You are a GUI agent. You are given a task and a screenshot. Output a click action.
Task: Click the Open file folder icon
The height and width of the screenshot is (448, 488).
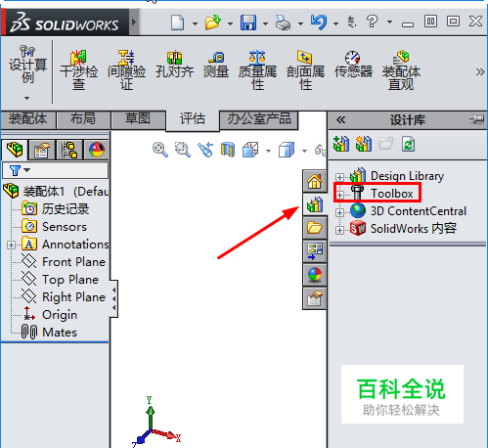(213, 22)
